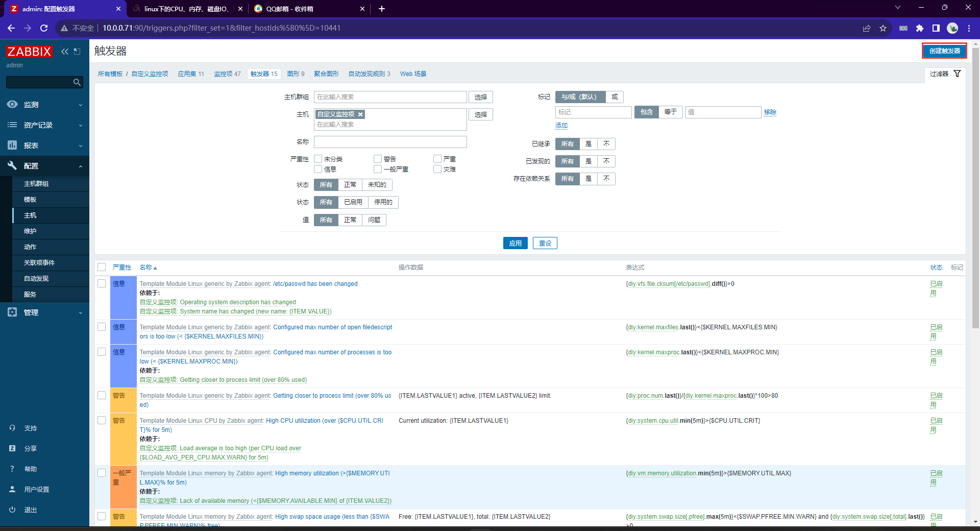The height and width of the screenshot is (531, 980).
Task: Open the 自动发现规则 3 tab
Action: [369, 74]
